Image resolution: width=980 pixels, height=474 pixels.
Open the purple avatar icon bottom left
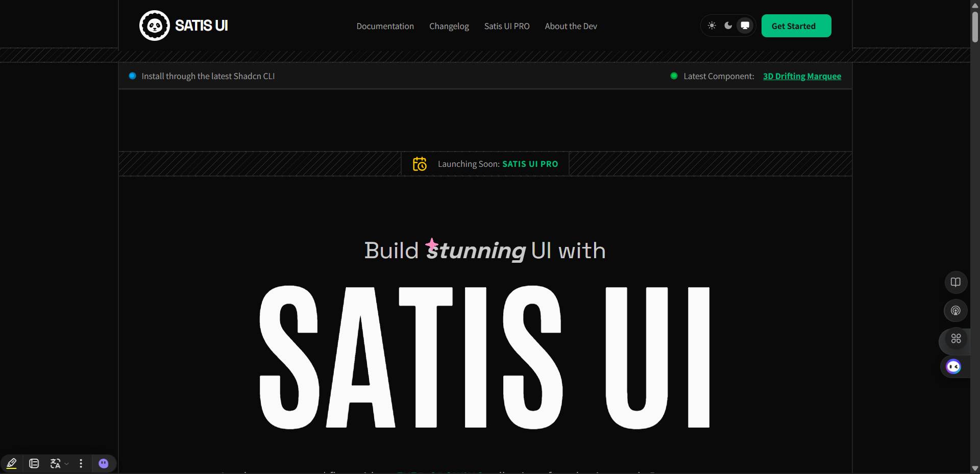coord(104,463)
